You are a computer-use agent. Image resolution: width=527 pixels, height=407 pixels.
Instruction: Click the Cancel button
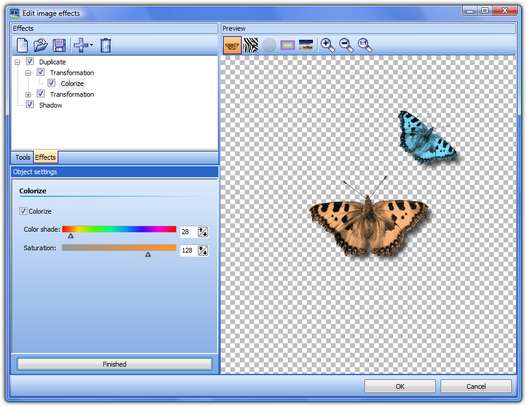(x=476, y=386)
